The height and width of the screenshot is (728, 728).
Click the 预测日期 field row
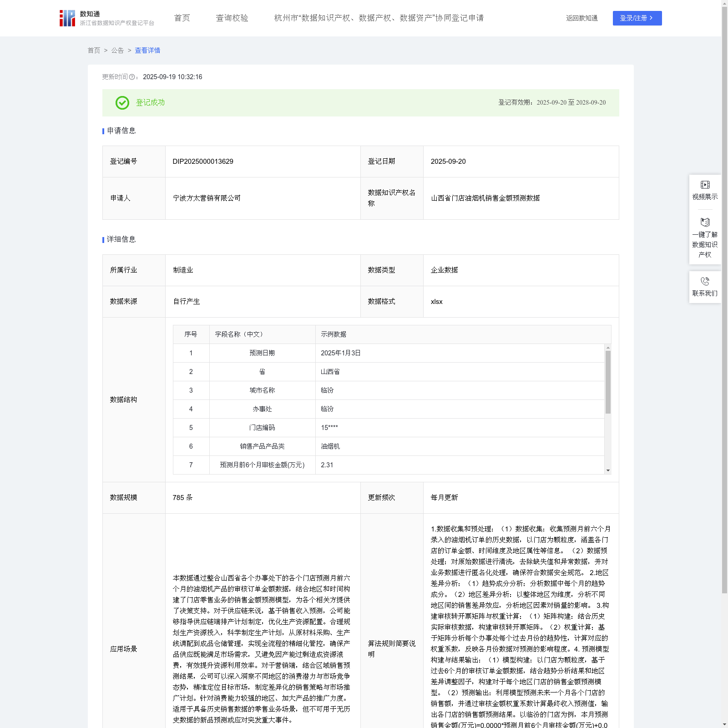point(389,353)
